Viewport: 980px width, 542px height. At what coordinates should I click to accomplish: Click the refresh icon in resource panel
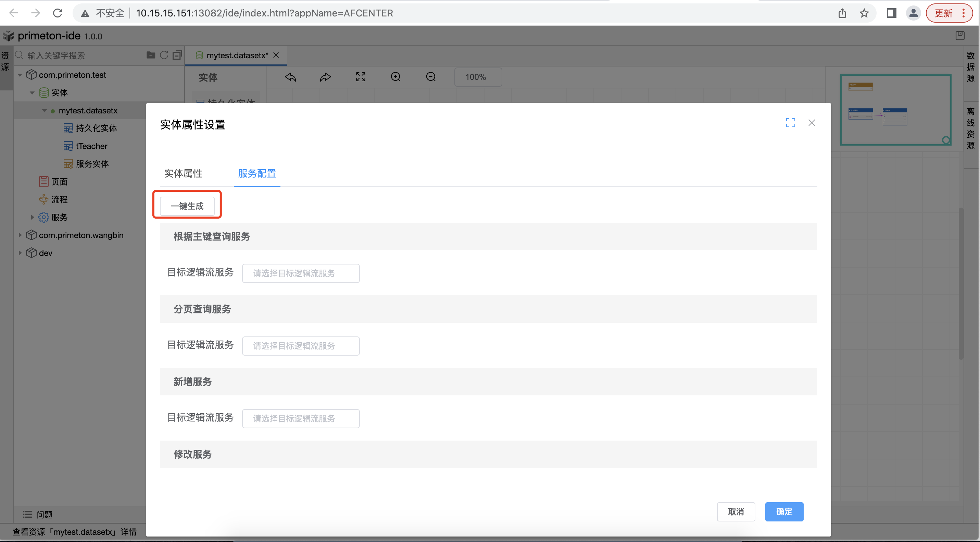click(x=164, y=55)
